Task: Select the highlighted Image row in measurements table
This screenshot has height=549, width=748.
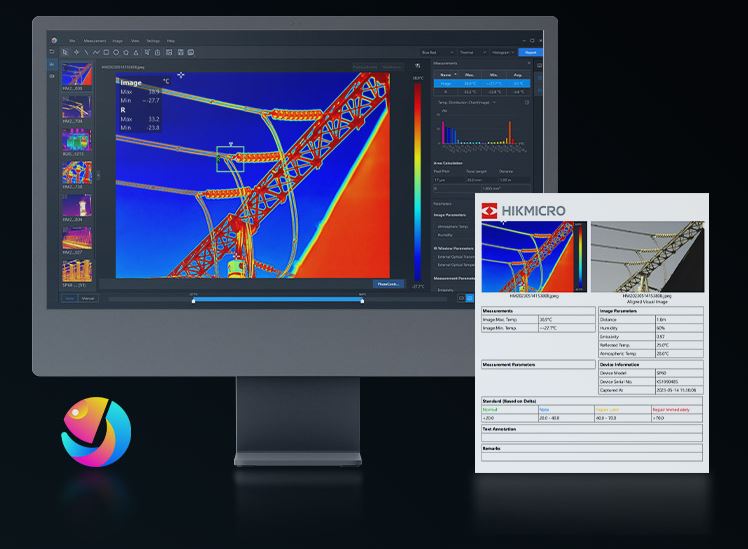Action: (482, 83)
